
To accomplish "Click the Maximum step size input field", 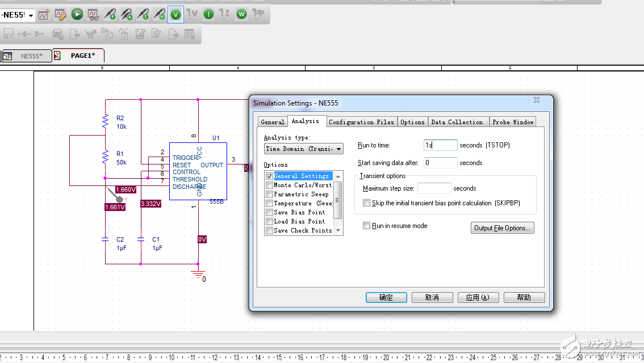I will pyautogui.click(x=434, y=188).
